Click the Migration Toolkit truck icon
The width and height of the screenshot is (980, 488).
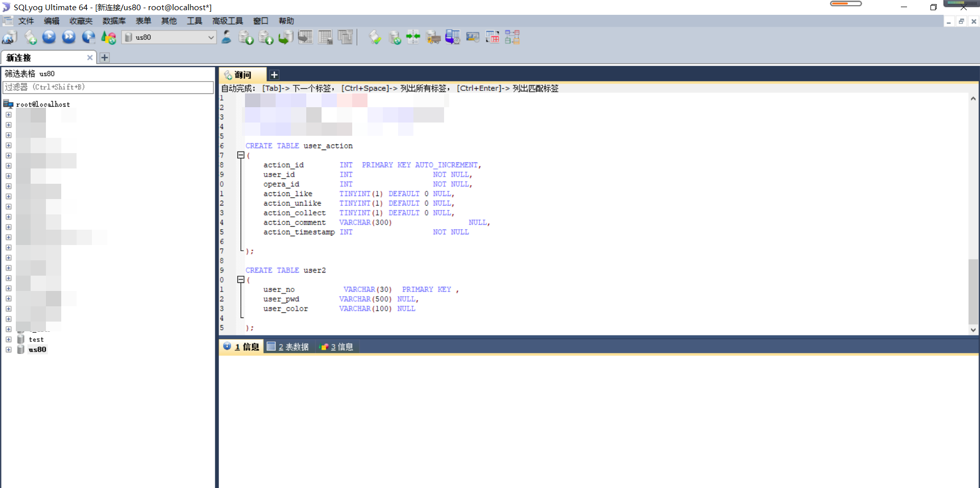pos(433,37)
